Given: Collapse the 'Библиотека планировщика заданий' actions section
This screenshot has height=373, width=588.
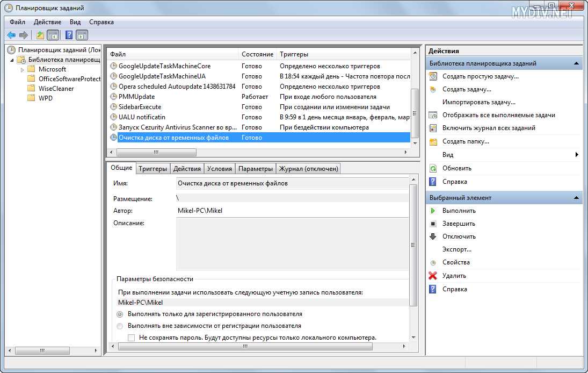Looking at the screenshot, I should click(x=576, y=63).
